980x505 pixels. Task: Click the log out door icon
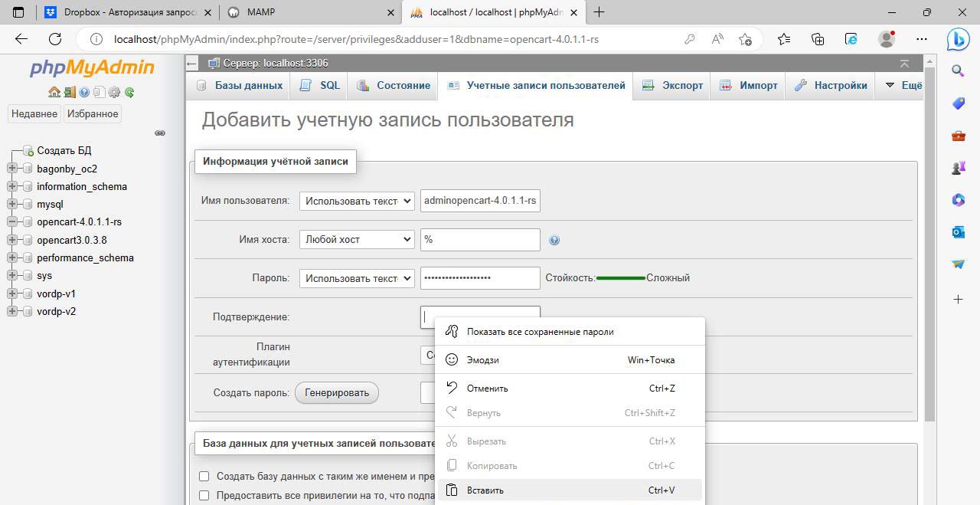[x=70, y=93]
